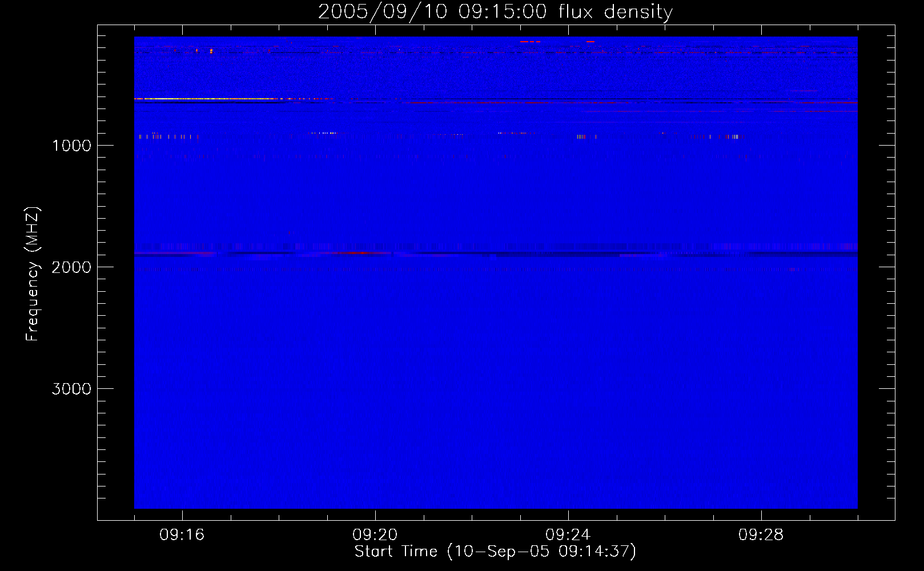The height and width of the screenshot is (571, 924).
Task: Click the plot title '2005/09/10 09:15:00 flux density'
Action: click(495, 11)
